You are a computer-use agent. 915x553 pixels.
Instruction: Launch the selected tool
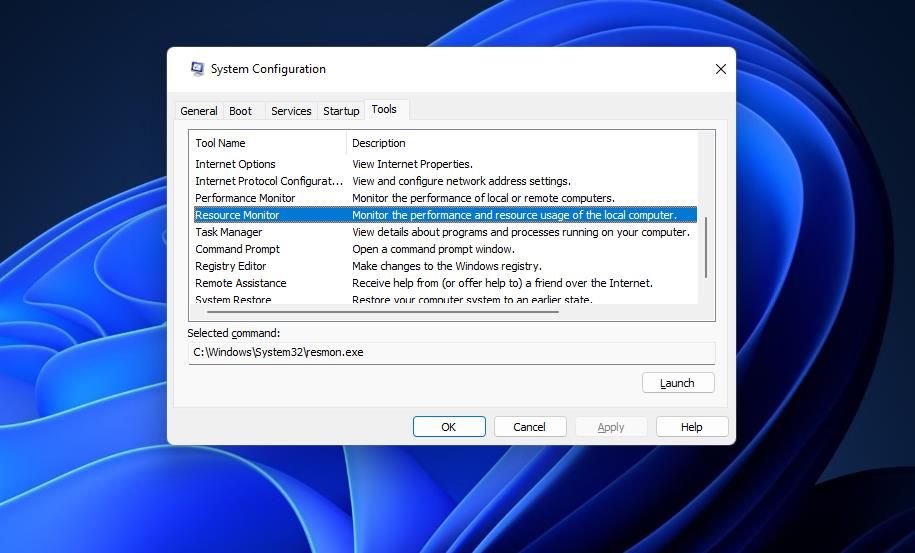click(678, 383)
